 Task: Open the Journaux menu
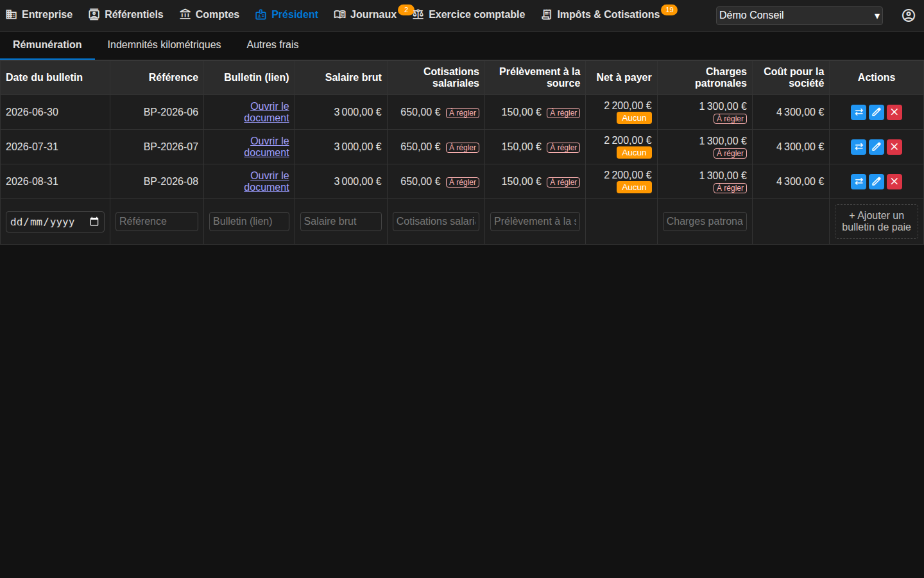click(x=365, y=15)
